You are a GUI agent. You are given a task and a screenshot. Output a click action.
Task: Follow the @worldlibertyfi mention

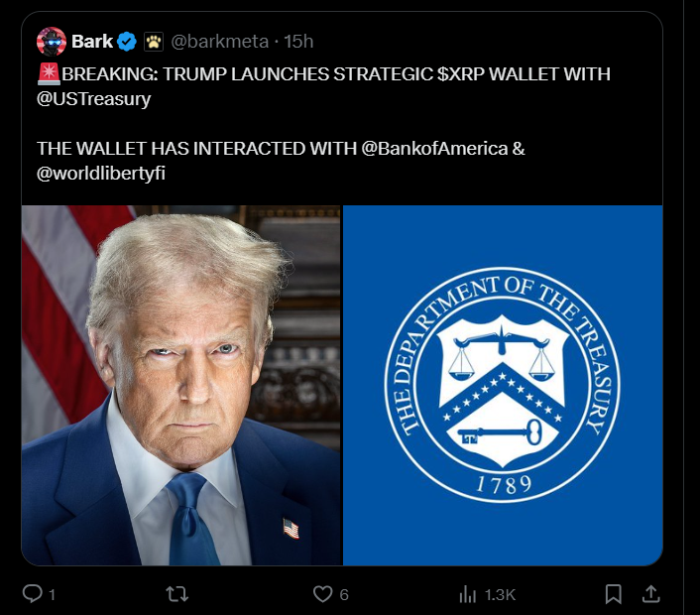click(101, 174)
